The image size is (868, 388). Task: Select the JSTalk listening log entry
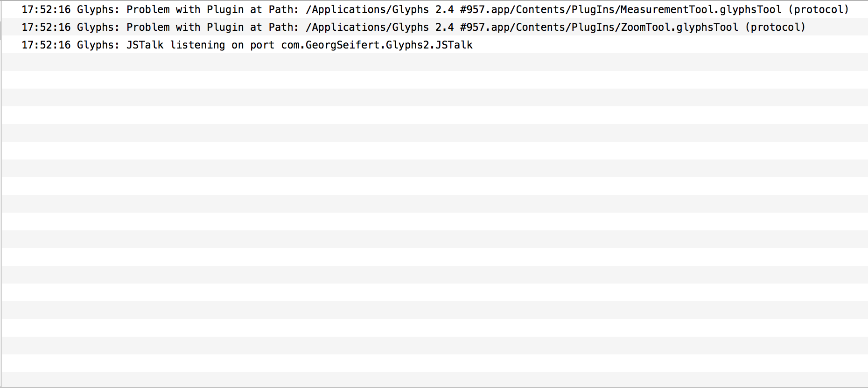247,45
